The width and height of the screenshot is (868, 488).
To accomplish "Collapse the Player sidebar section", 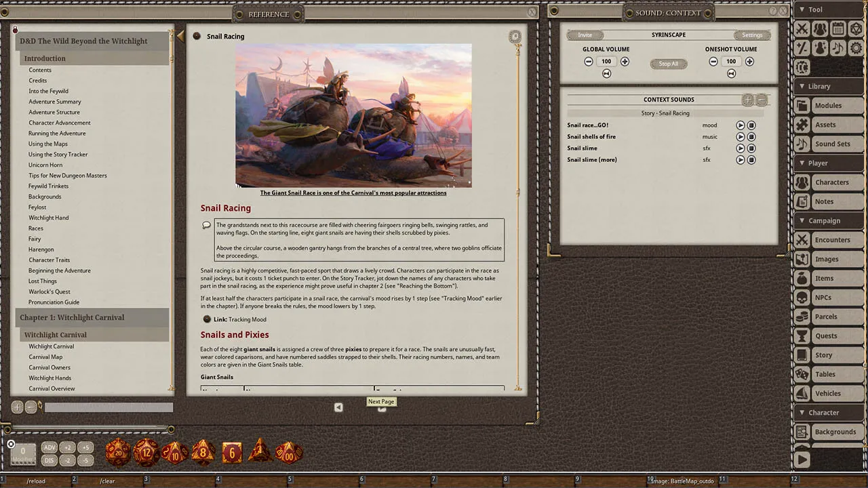I will coord(829,163).
